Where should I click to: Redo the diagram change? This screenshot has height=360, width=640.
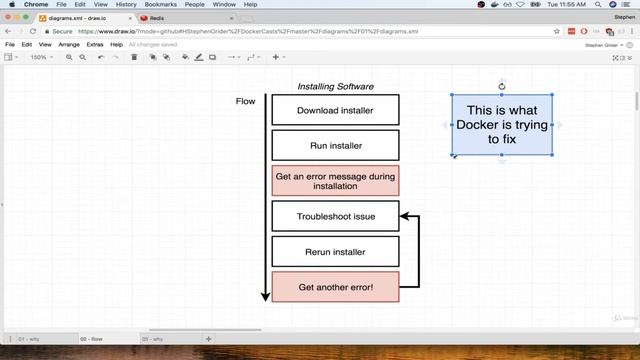(116, 58)
